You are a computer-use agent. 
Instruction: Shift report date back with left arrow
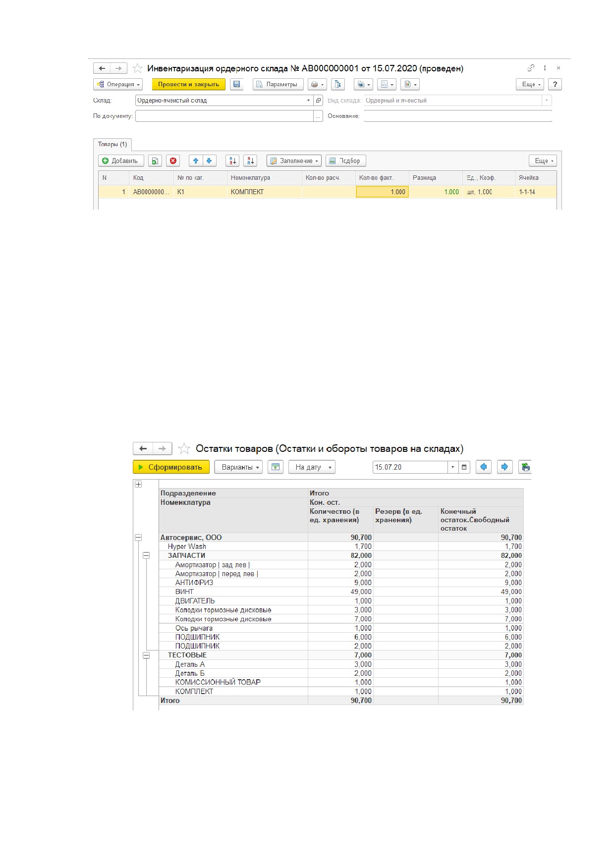(484, 467)
